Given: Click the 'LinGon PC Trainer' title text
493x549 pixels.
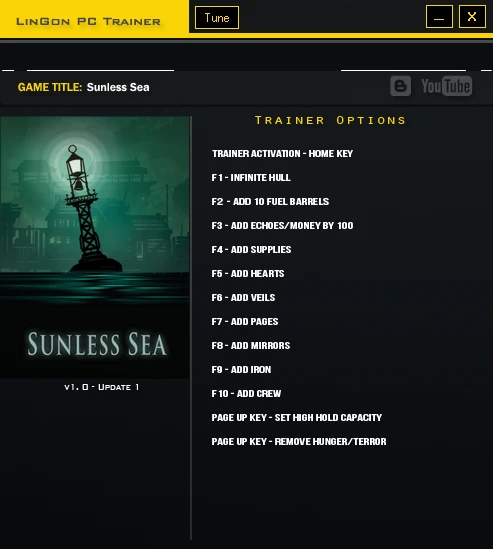Looking at the screenshot, I should coord(88,22).
